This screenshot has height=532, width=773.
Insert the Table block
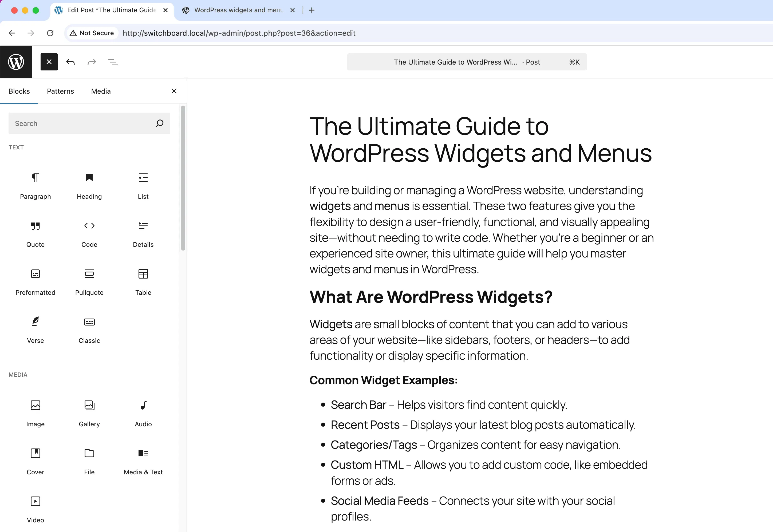(143, 282)
